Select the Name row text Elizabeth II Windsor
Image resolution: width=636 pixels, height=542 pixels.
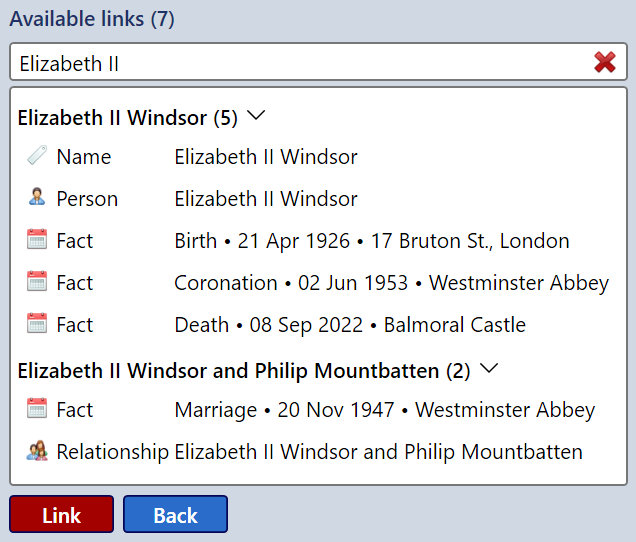(x=266, y=157)
